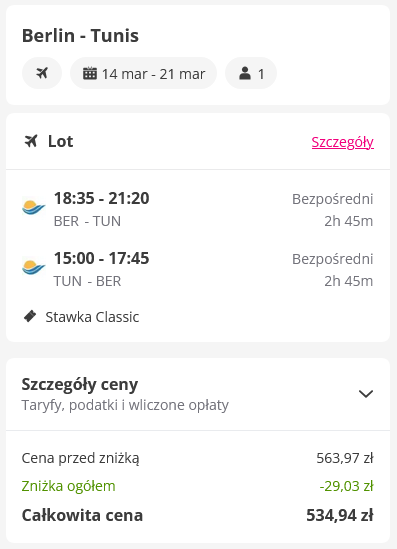397x549 pixels.
Task: Click the Berlin - Tunis route title
Action: coord(80,36)
